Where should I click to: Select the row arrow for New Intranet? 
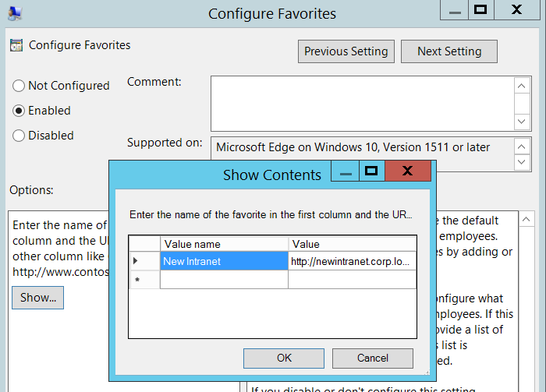136,261
